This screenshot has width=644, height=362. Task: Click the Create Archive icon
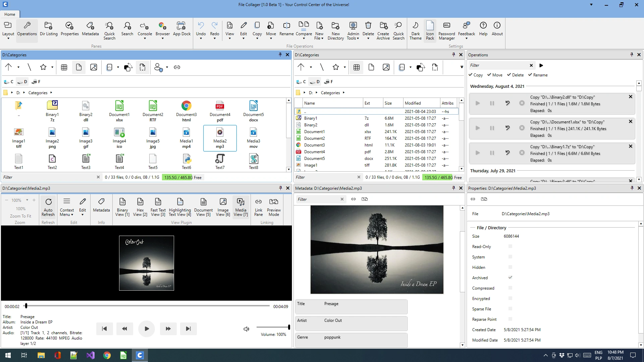click(x=383, y=25)
